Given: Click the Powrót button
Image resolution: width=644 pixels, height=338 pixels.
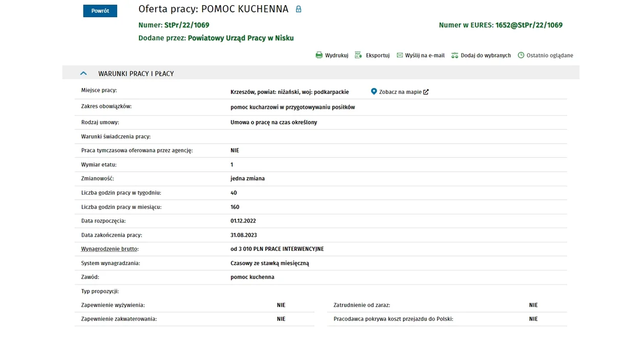Looking at the screenshot, I should [x=100, y=11].
